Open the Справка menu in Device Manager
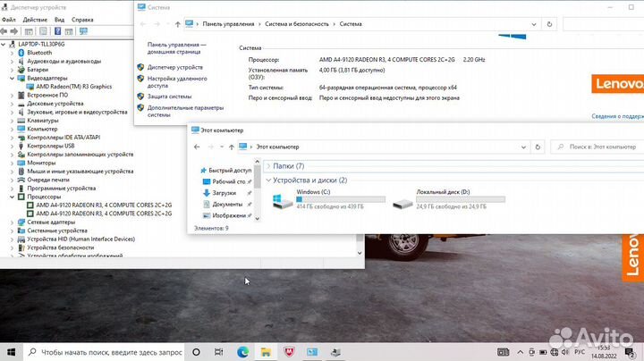The height and width of the screenshot is (361, 644). (82, 20)
